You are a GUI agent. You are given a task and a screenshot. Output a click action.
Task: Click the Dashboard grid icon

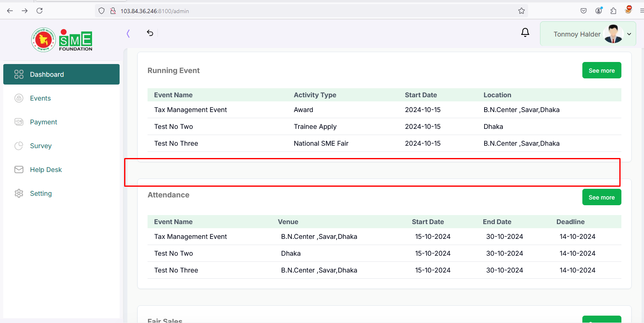(19, 74)
